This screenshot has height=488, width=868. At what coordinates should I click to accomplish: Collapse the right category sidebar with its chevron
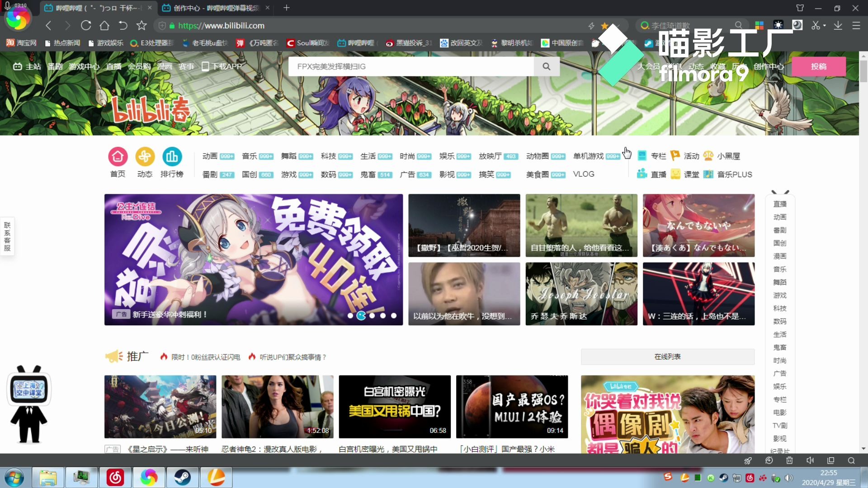tap(780, 192)
